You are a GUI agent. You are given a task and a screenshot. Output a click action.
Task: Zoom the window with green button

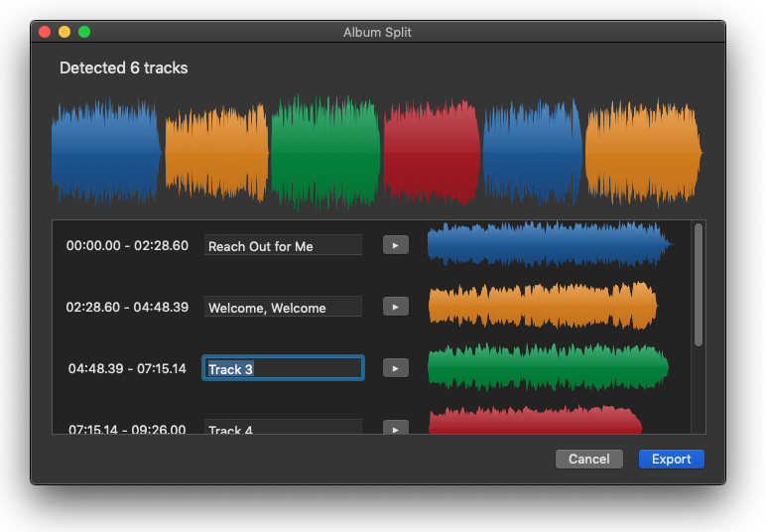[x=84, y=32]
